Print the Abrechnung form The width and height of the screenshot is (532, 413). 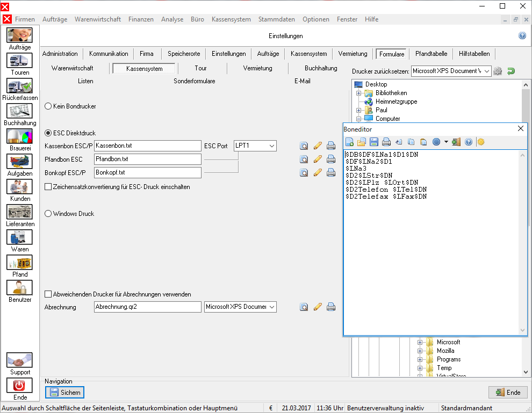[x=331, y=307]
